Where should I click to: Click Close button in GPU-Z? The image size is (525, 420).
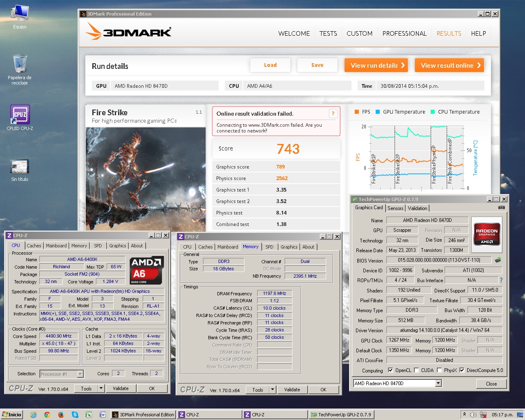tap(491, 384)
